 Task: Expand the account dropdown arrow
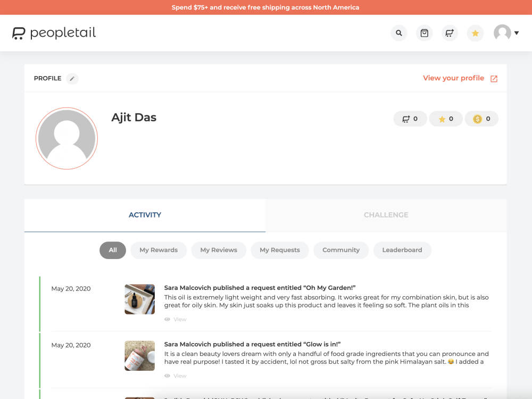[517, 33]
